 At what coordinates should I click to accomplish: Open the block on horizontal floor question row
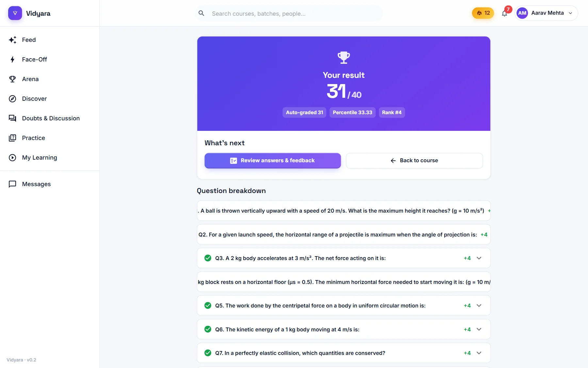coord(344,282)
